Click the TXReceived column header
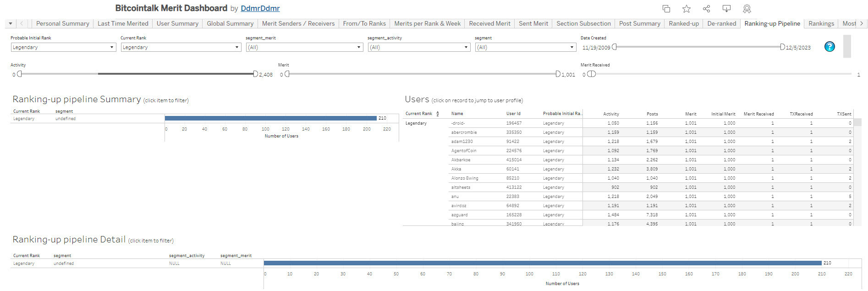 [801, 114]
